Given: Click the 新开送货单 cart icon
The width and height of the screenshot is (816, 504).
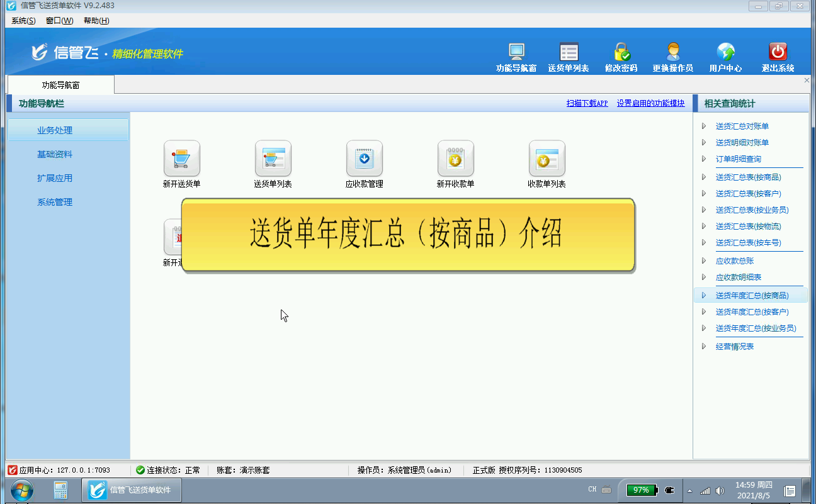Looking at the screenshot, I should 181,159.
